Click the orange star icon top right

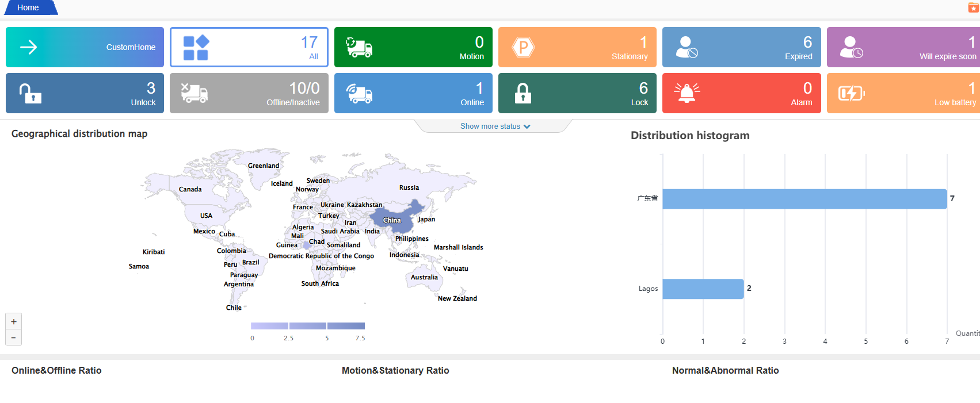(973, 8)
